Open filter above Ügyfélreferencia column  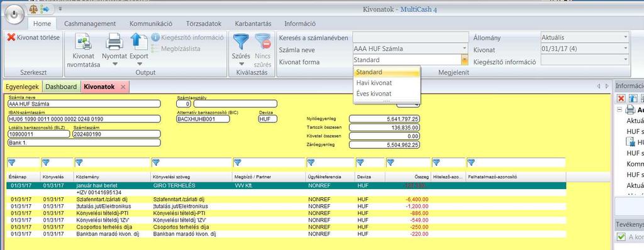click(311, 163)
